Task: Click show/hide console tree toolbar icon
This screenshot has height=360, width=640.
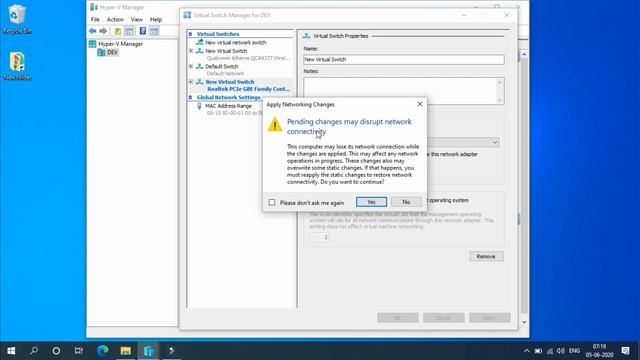Action: (x=129, y=31)
